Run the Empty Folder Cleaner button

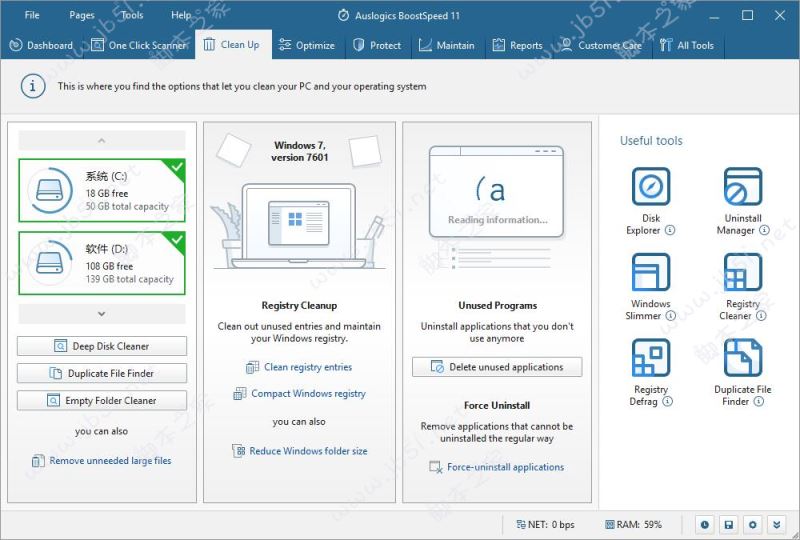[102, 401]
